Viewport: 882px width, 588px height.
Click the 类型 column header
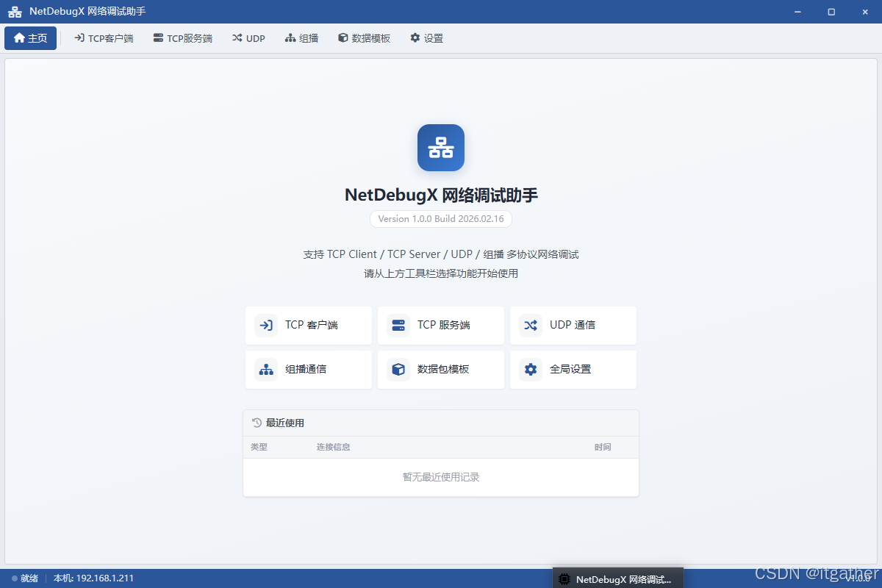click(x=259, y=447)
